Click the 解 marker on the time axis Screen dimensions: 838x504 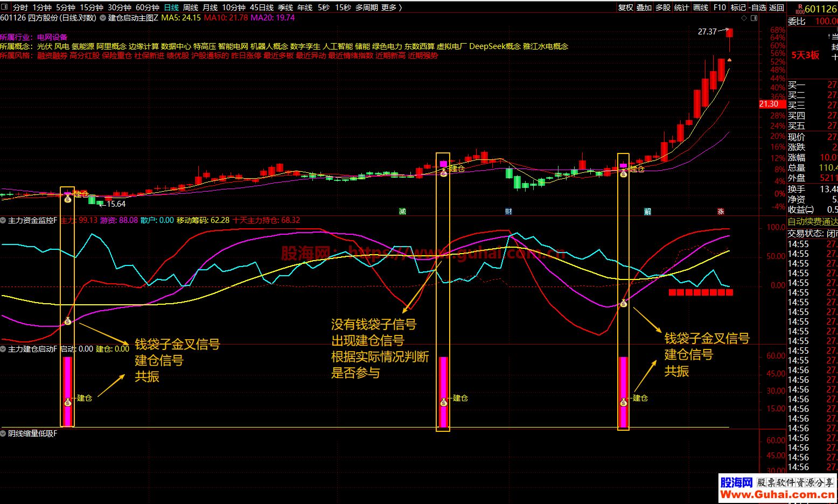(647, 212)
